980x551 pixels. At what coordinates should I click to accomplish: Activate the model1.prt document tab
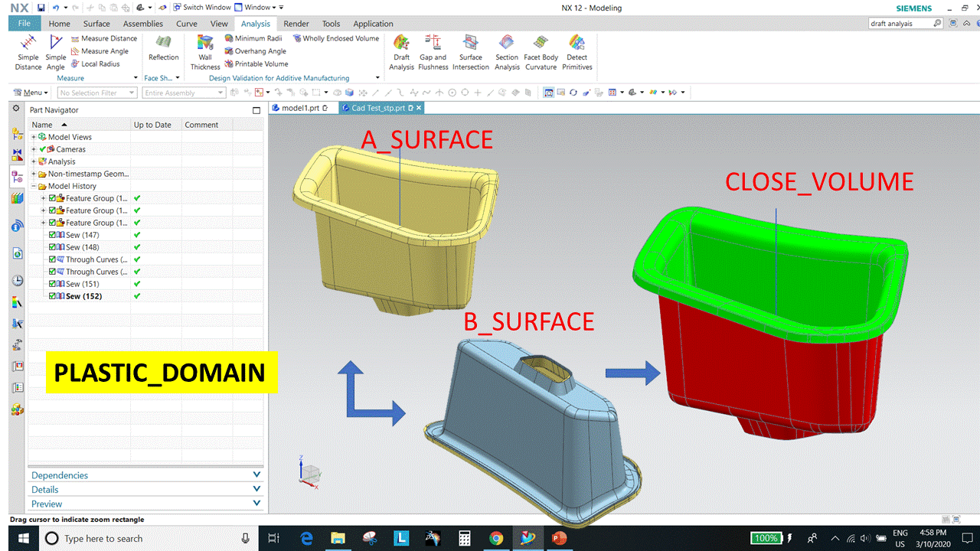pos(301,108)
